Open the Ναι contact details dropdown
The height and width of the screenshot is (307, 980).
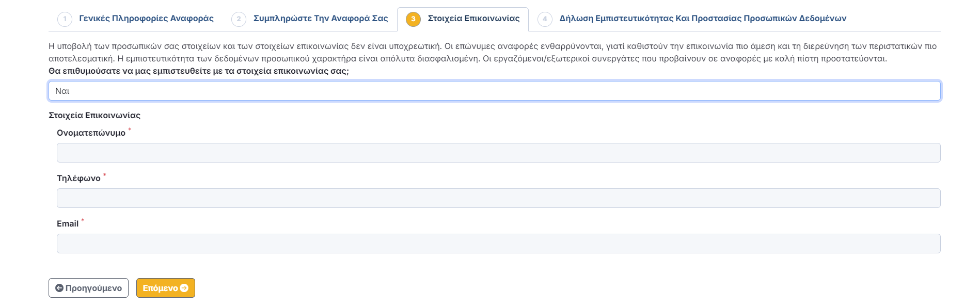[494, 91]
